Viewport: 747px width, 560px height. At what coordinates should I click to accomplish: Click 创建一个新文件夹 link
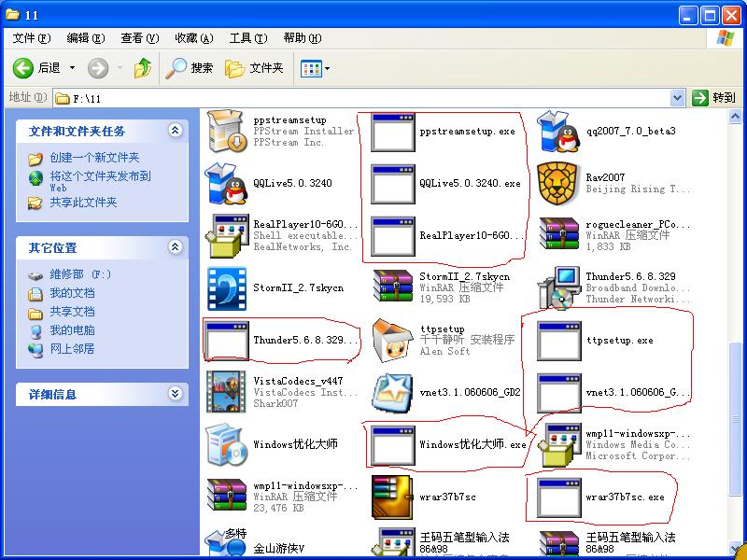pyautogui.click(x=94, y=158)
